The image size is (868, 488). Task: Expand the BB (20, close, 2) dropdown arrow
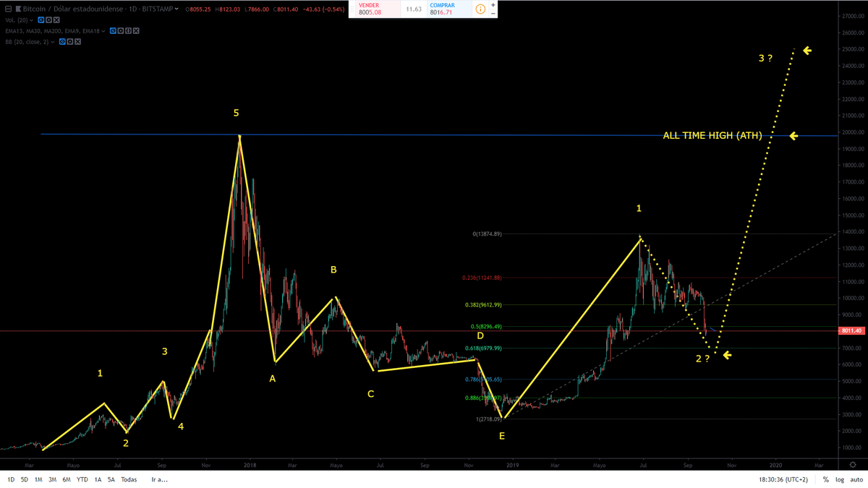(52, 42)
